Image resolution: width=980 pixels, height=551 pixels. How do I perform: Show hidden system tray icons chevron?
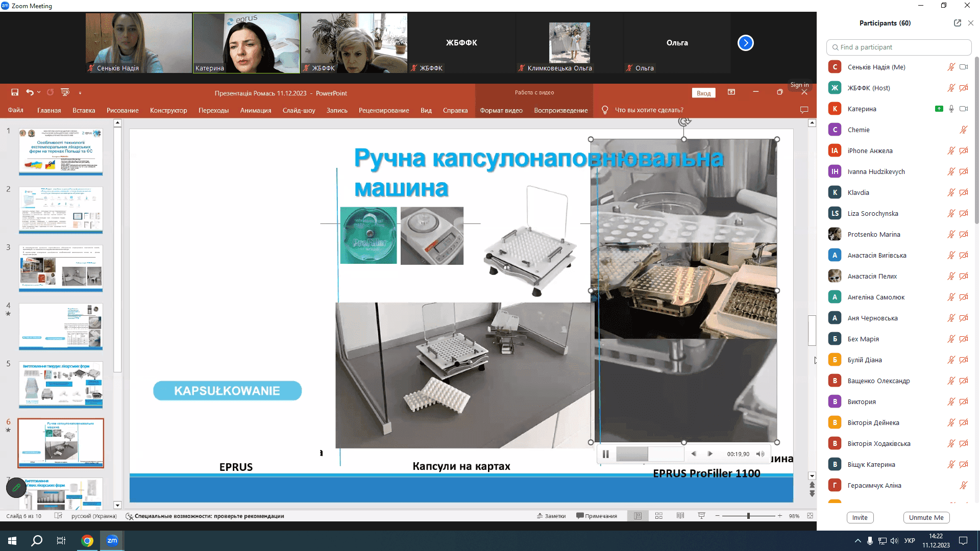click(857, 541)
